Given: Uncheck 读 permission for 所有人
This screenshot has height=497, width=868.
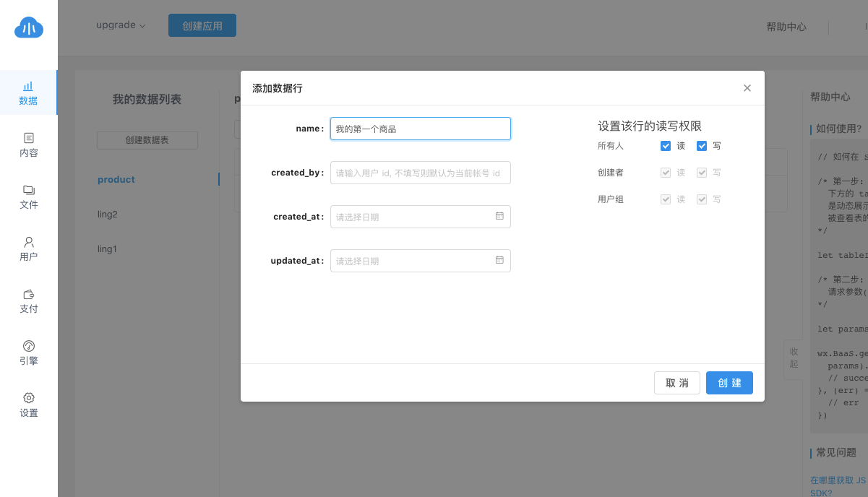Looking at the screenshot, I should click(666, 146).
